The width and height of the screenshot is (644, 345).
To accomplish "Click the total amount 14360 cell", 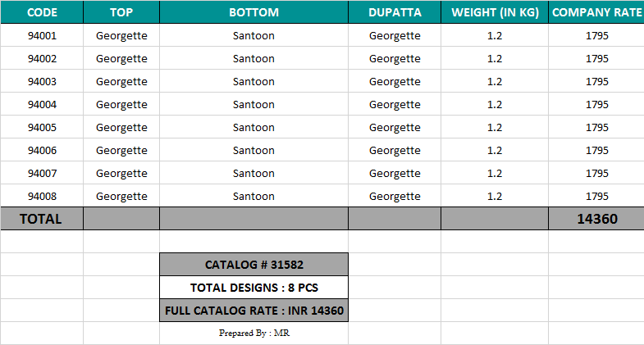I will tap(596, 219).
